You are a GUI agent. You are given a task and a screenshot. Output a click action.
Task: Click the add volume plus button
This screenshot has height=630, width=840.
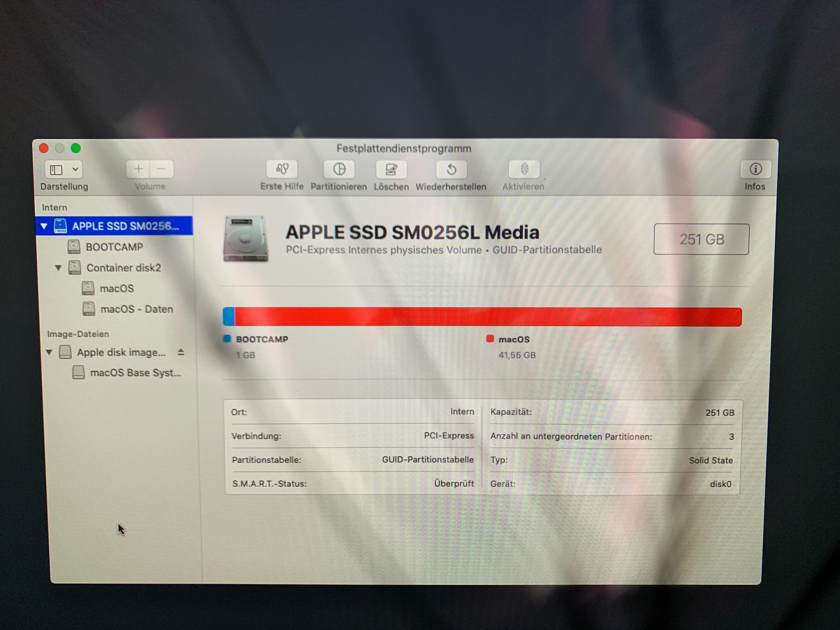[139, 169]
